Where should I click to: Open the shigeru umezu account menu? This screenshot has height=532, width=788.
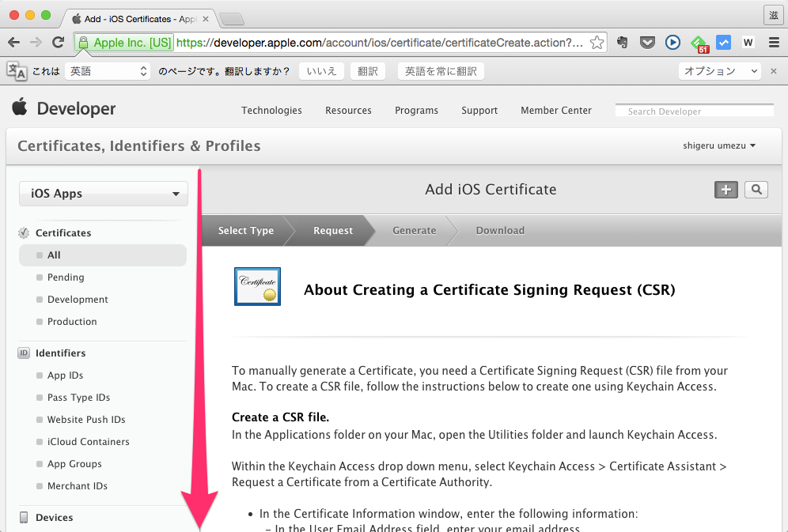pyautogui.click(x=719, y=145)
